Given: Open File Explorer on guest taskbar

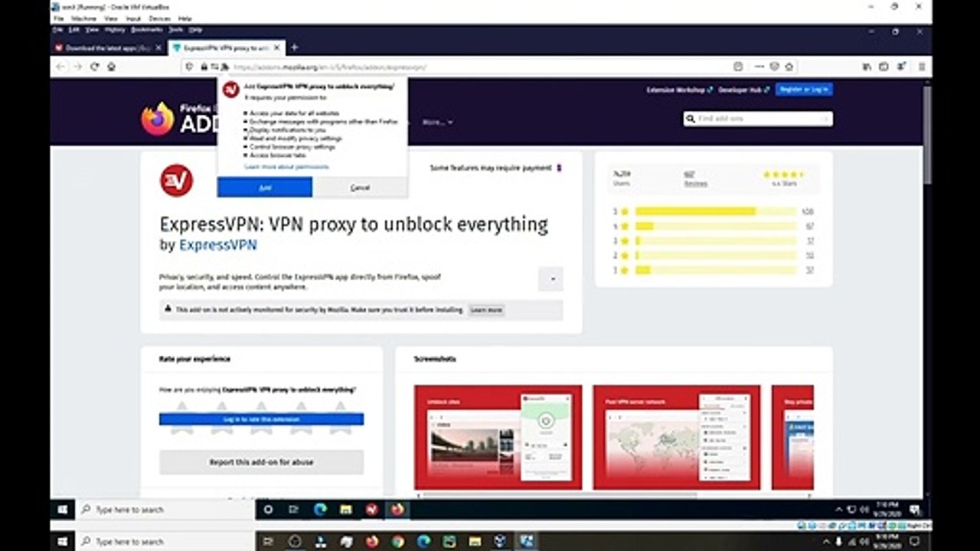Looking at the screenshot, I should (x=346, y=510).
